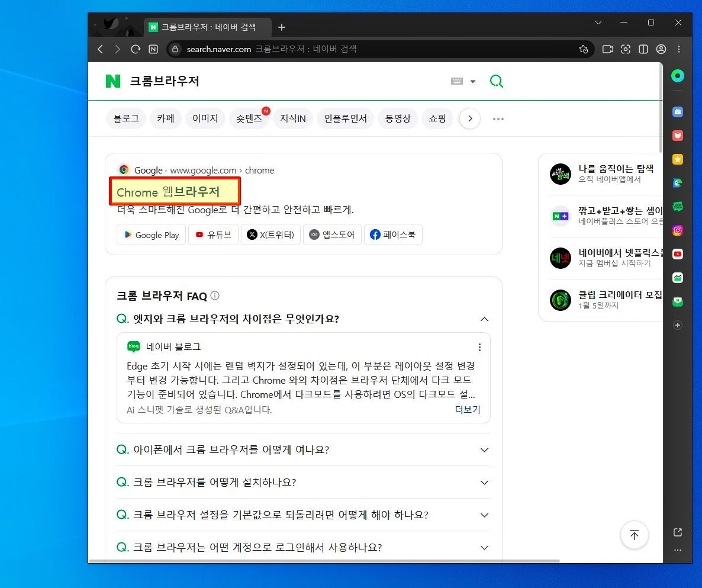This screenshot has height=588, width=702.
Task: Open the Naver mail sidebar app
Action: click(x=678, y=301)
